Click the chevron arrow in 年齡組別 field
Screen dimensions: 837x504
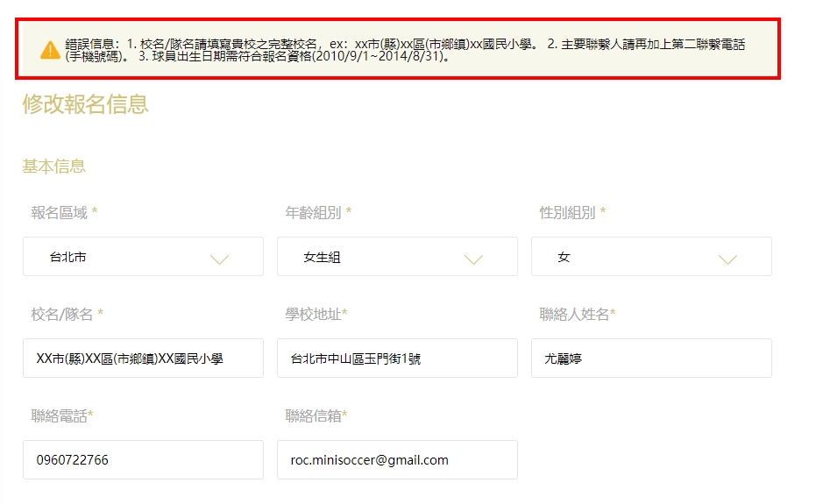[473, 259]
